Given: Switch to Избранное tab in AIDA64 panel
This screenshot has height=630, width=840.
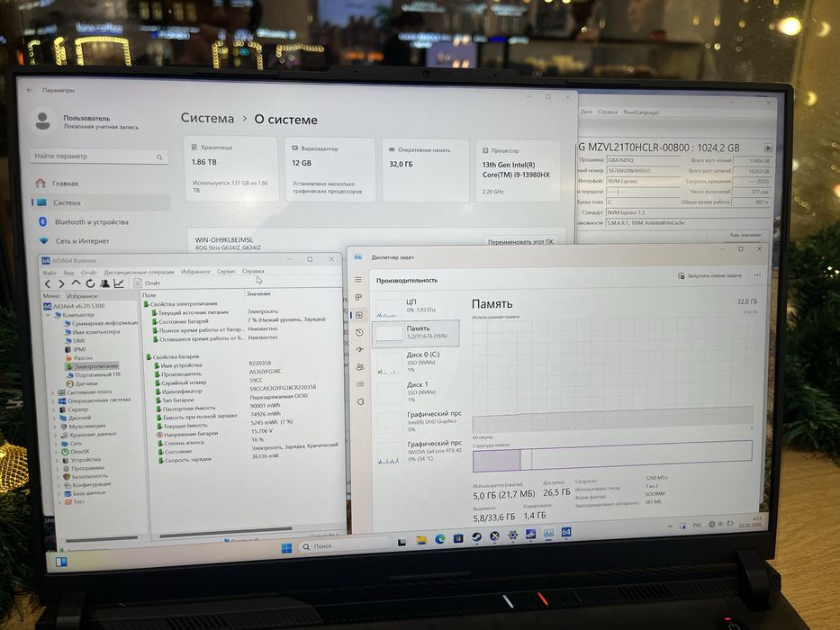Looking at the screenshot, I should [82, 296].
